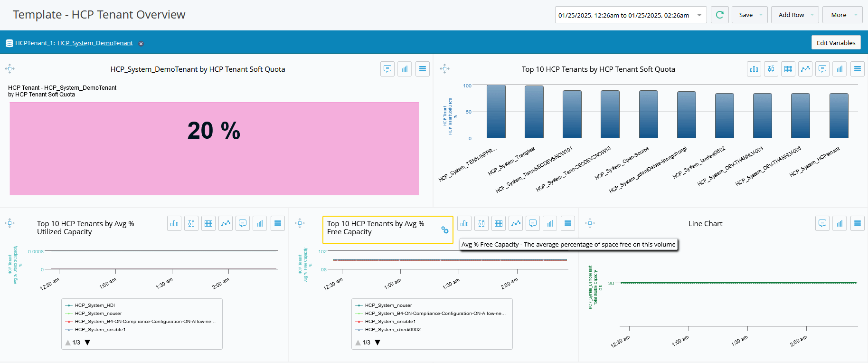Open the Utilized Capacity widget hamburger menu
This screenshot has height=363, width=868.
click(278, 223)
